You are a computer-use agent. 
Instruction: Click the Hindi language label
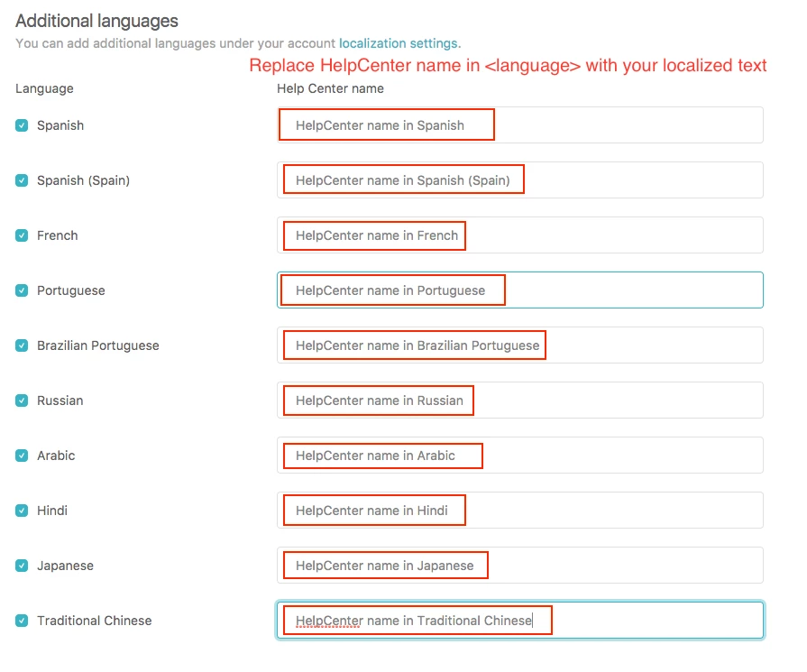coord(52,511)
